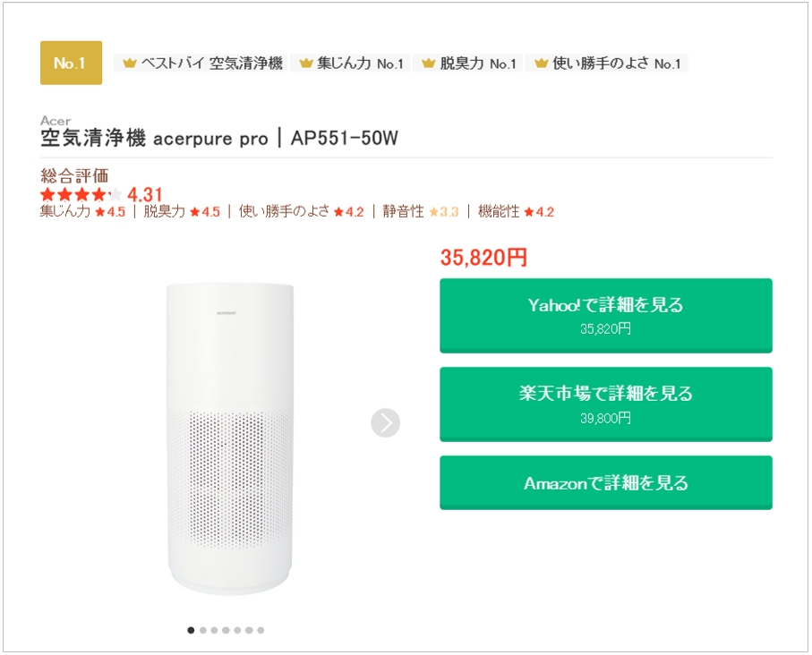Open Yahoo!で詳細を見る button
Viewport: 812px width, 655px height.
pos(605,315)
